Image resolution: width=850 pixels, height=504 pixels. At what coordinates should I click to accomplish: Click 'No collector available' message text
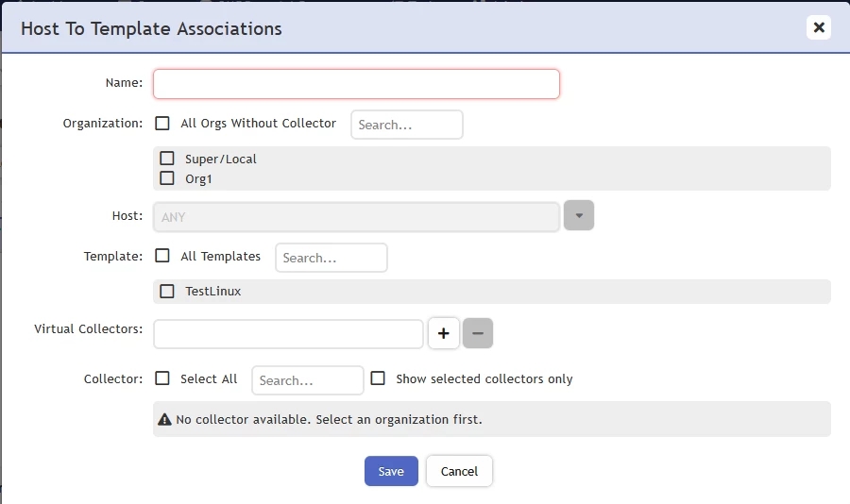click(329, 419)
